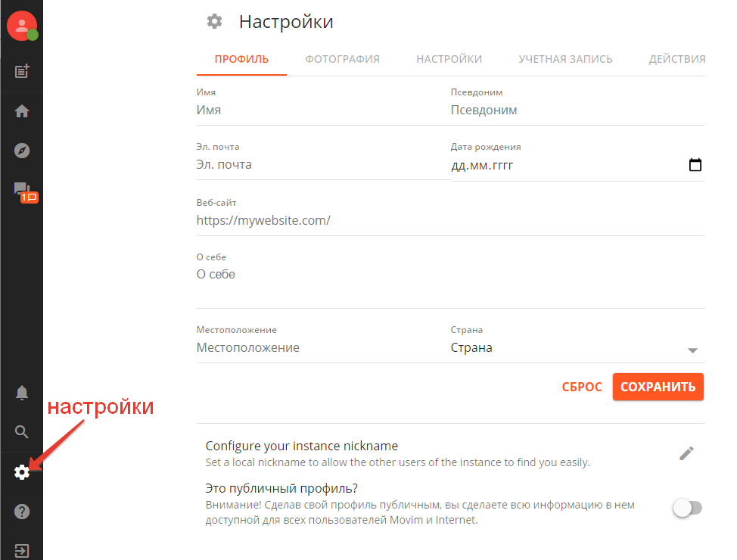
Task: Expand the Страна country dropdown
Action: (x=692, y=350)
